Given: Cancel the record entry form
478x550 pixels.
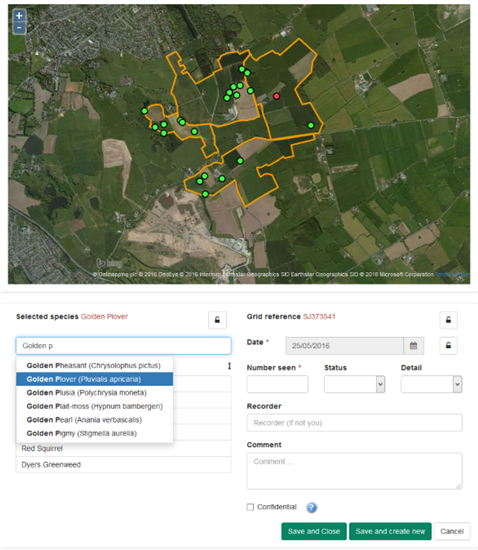Looking at the screenshot, I should 452,531.
